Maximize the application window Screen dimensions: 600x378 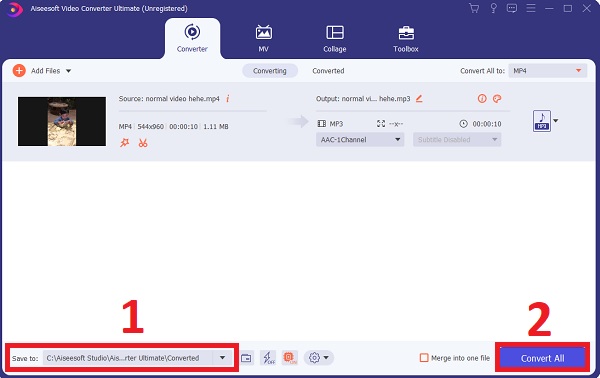568,8
